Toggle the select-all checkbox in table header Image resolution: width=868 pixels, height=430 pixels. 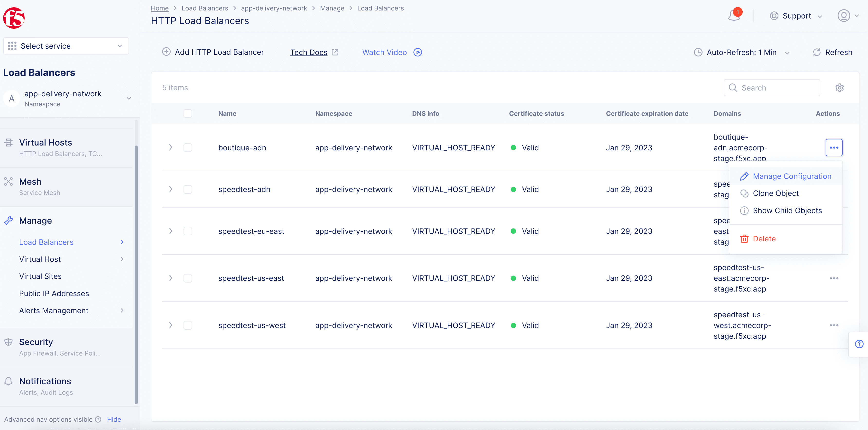pyautogui.click(x=188, y=114)
